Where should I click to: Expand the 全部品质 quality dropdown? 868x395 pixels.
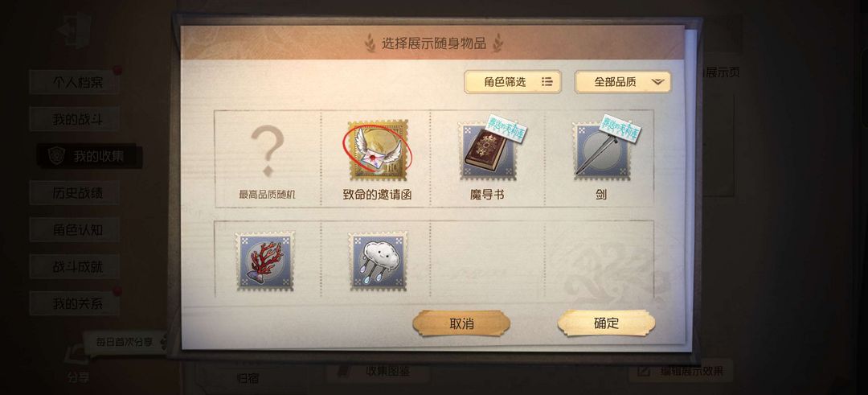point(623,82)
